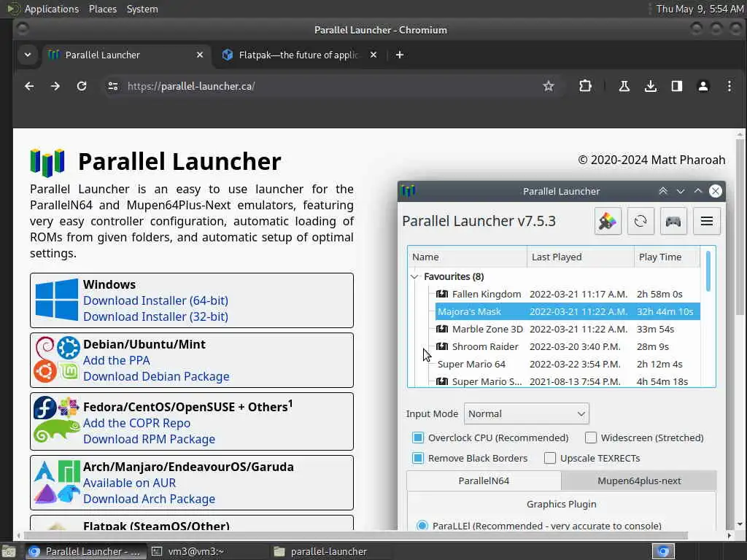This screenshot has width=747, height=560.
Task: Open the Applications menu
Action: [x=52, y=9]
